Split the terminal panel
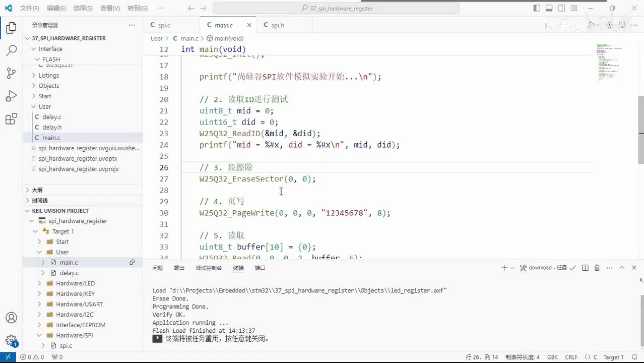 (585, 268)
